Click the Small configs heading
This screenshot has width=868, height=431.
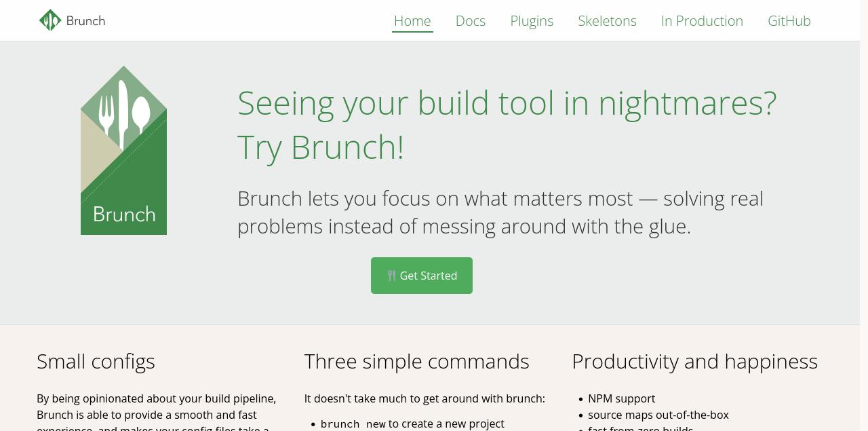click(96, 361)
